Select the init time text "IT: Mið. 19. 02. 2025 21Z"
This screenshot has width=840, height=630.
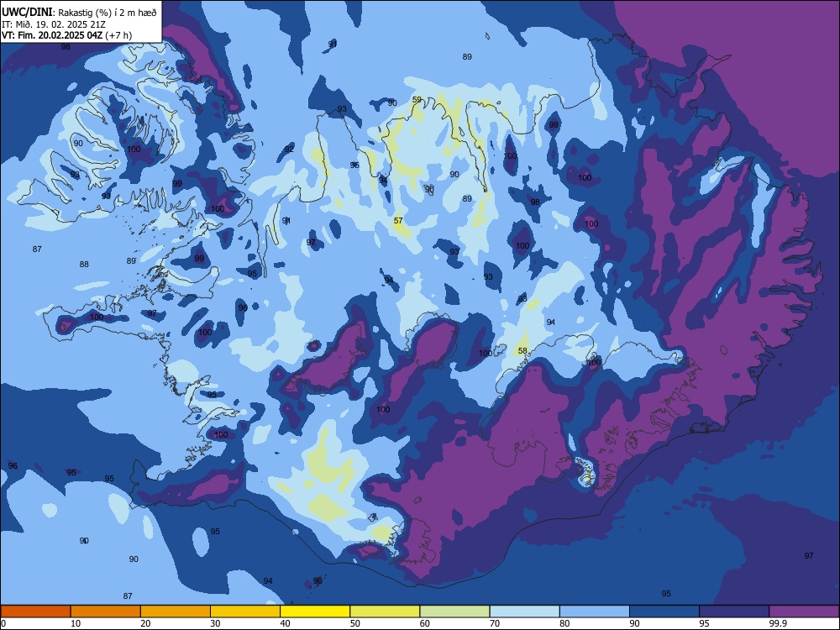[x=54, y=24]
